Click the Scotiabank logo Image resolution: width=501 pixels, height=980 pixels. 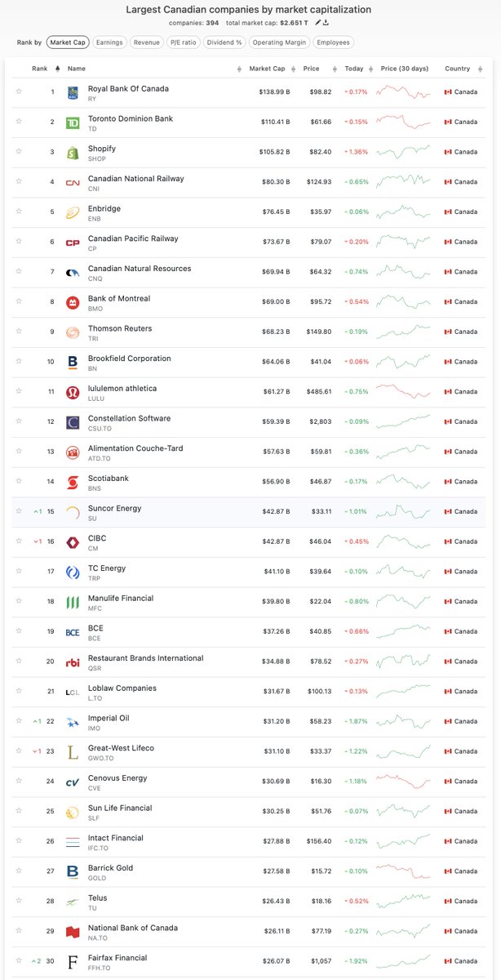tap(72, 482)
